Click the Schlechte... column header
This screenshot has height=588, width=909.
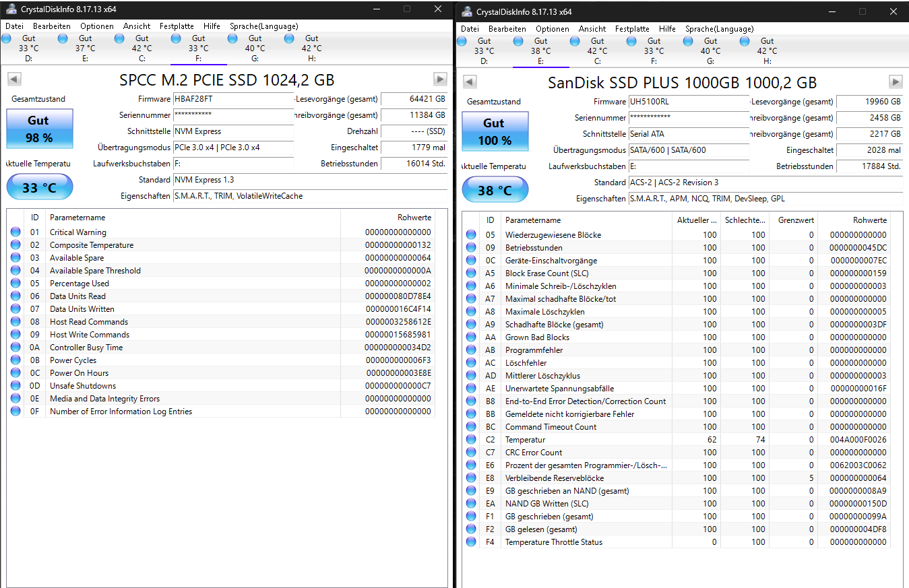coord(745,220)
